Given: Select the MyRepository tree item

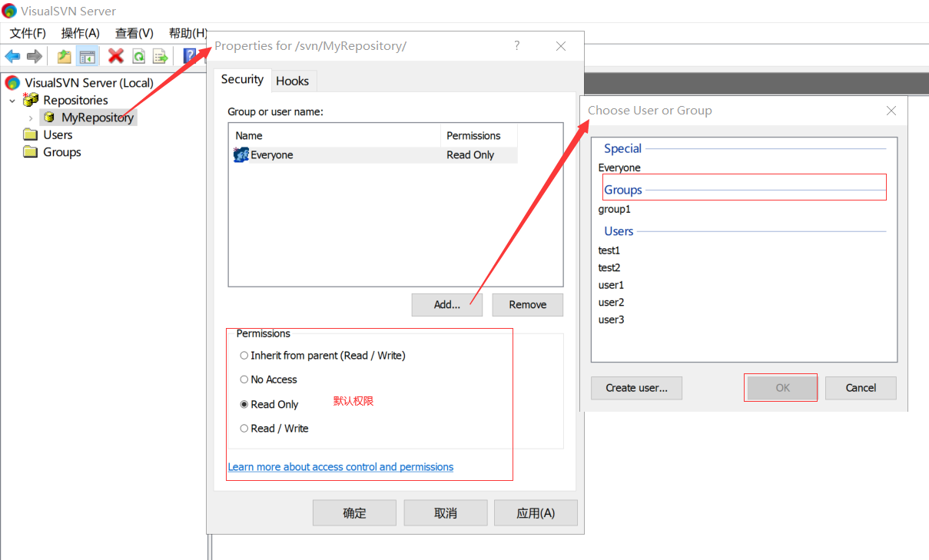Looking at the screenshot, I should point(98,118).
